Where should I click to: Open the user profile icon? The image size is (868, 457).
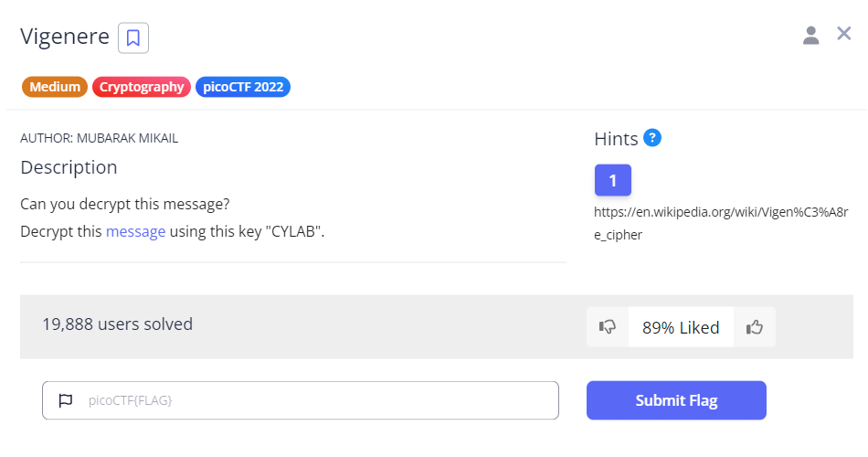[810, 36]
